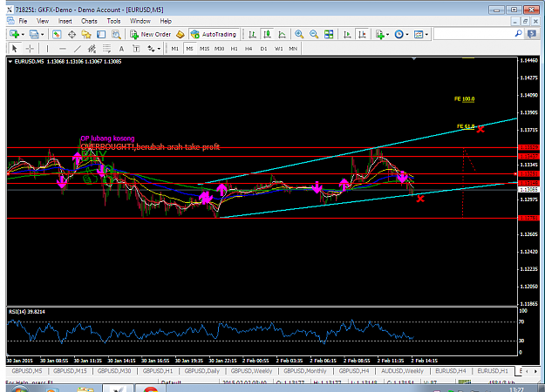Image resolution: width=545 pixels, height=392 pixels.
Task: Select the Trendline drawing tool
Action: coord(77,49)
